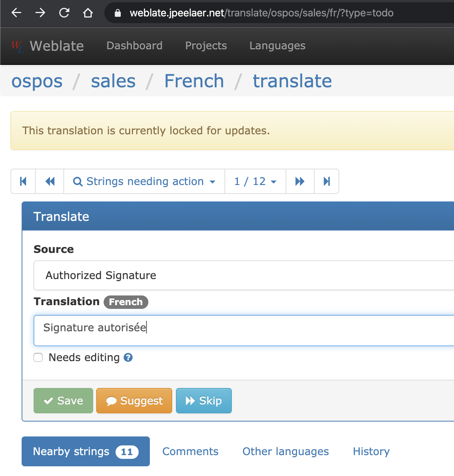
Task: Tick the Needs editing checkbox
Action: click(x=38, y=357)
